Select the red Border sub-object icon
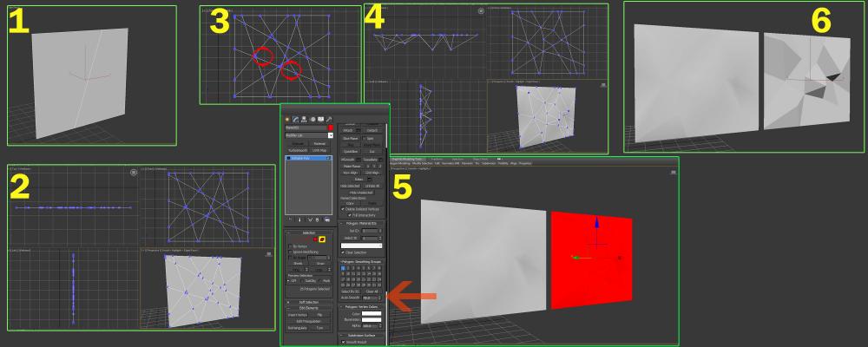The image size is (868, 347). (316, 239)
